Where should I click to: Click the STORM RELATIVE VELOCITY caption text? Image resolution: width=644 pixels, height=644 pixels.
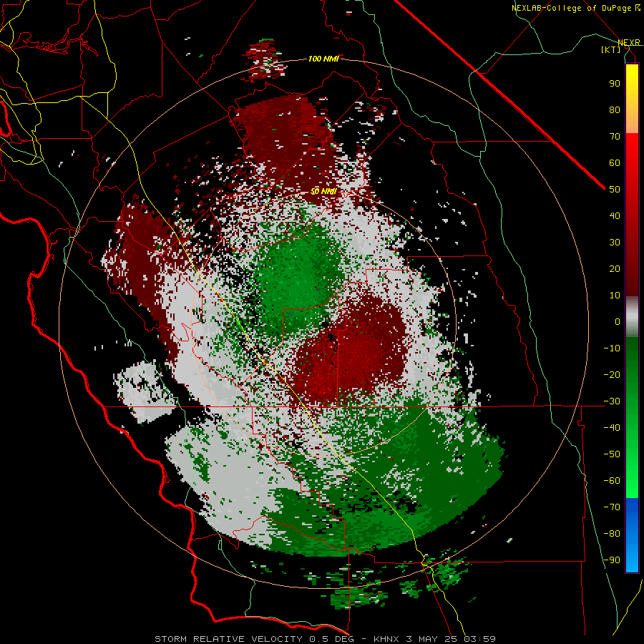tap(228, 639)
